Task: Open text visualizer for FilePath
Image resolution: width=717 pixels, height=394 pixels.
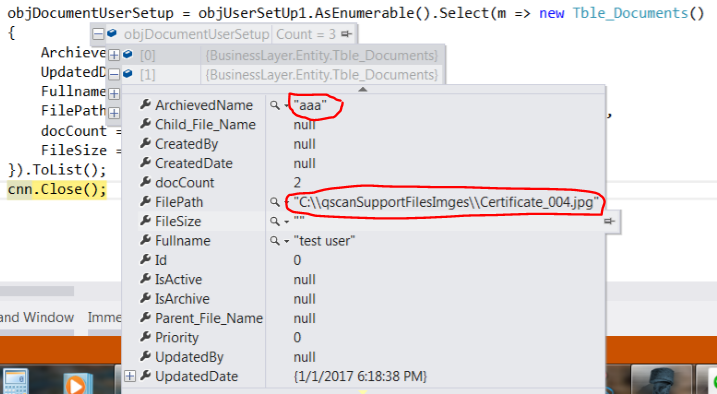Action: (x=274, y=202)
